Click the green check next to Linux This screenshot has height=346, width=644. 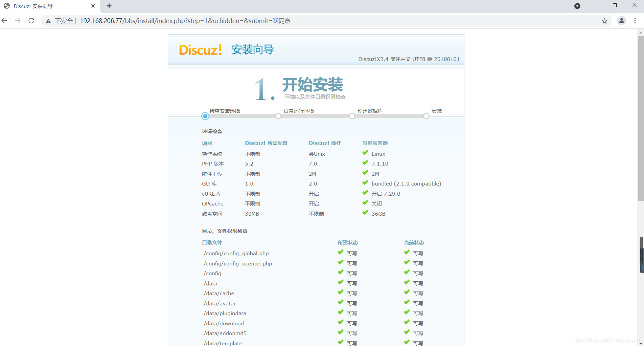click(x=365, y=153)
